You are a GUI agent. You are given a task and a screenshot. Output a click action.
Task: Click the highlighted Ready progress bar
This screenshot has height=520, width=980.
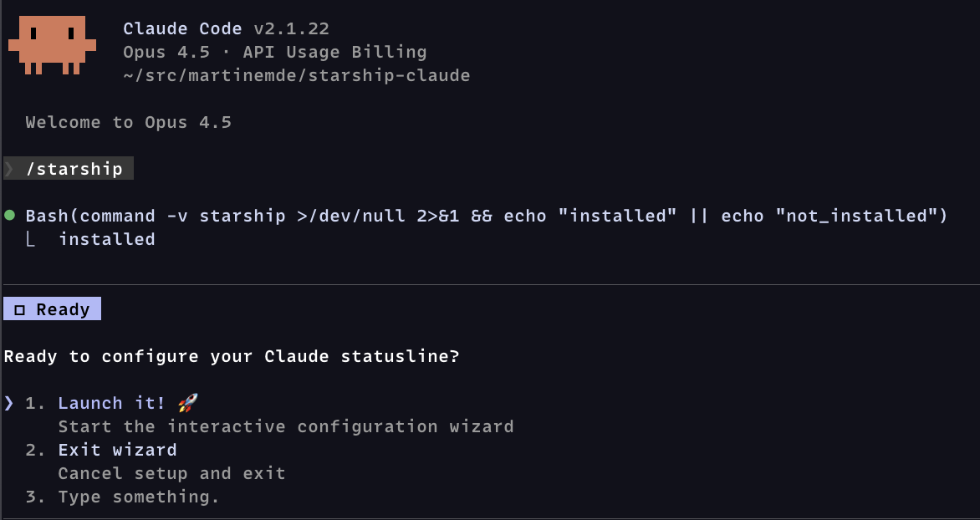coord(52,308)
